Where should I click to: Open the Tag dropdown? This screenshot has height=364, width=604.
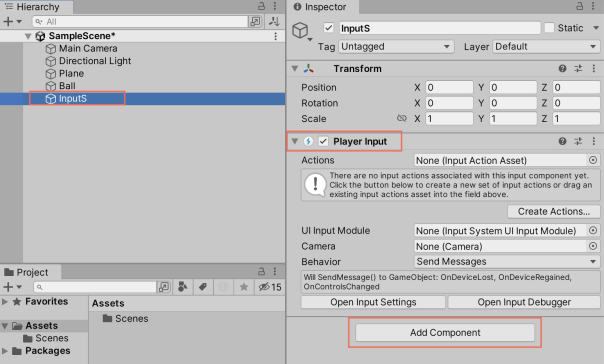click(x=396, y=47)
